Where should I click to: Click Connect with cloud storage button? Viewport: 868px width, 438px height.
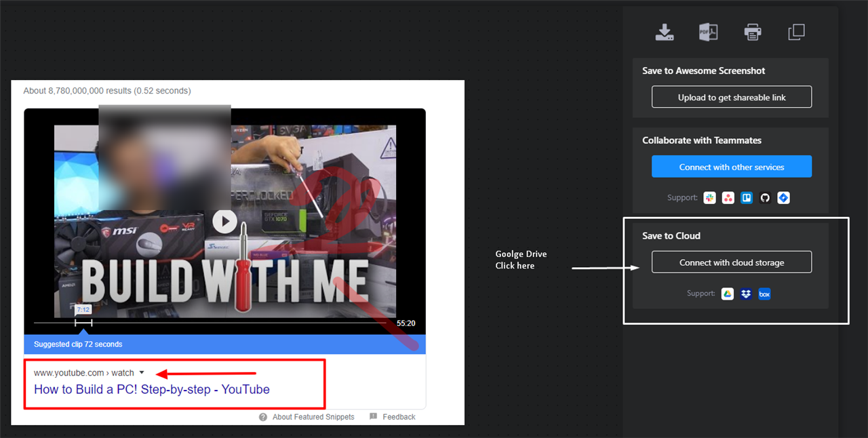pyautogui.click(x=732, y=262)
